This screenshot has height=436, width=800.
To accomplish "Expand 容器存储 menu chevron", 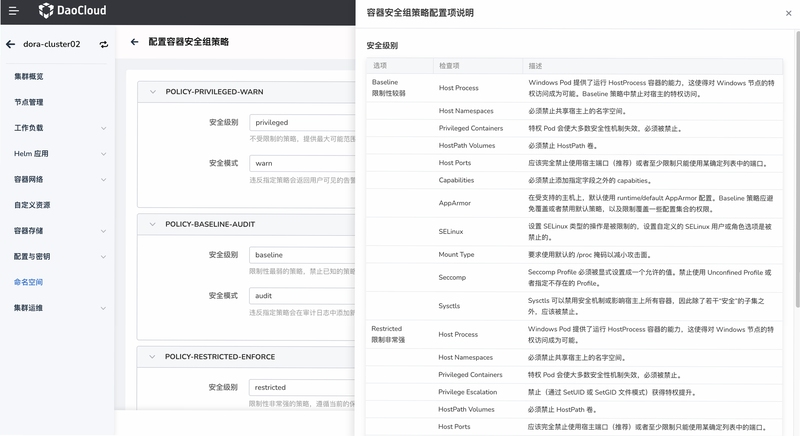I will 104,231.
